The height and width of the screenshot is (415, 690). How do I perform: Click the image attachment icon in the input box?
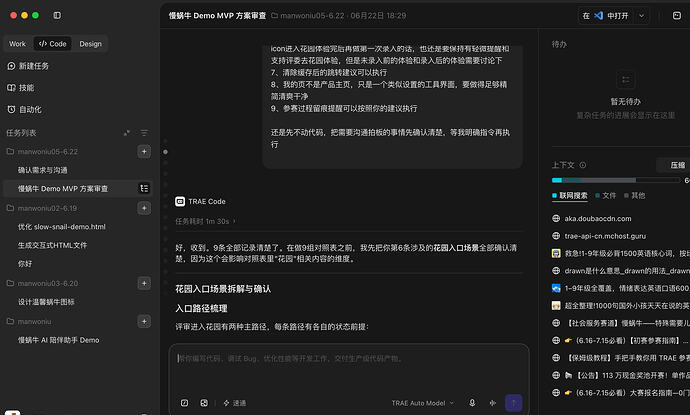click(x=204, y=403)
